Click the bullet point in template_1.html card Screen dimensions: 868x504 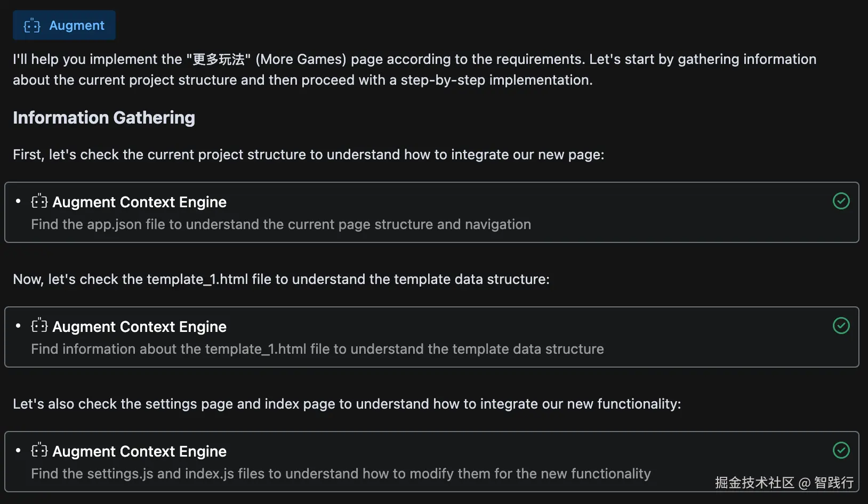point(18,326)
